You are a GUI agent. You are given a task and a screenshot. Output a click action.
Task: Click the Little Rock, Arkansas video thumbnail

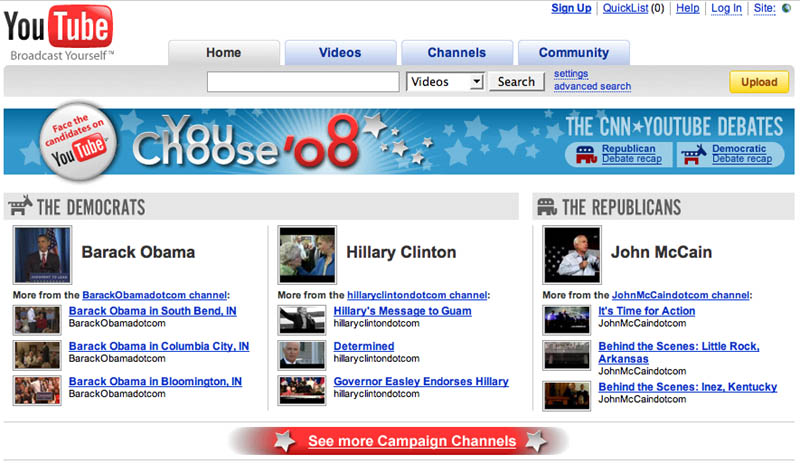(x=567, y=355)
